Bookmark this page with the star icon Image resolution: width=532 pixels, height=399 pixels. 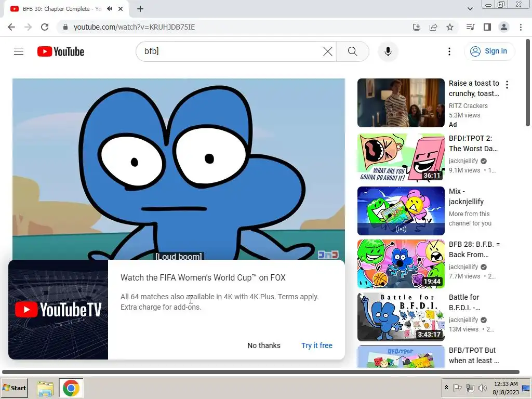pyautogui.click(x=450, y=27)
